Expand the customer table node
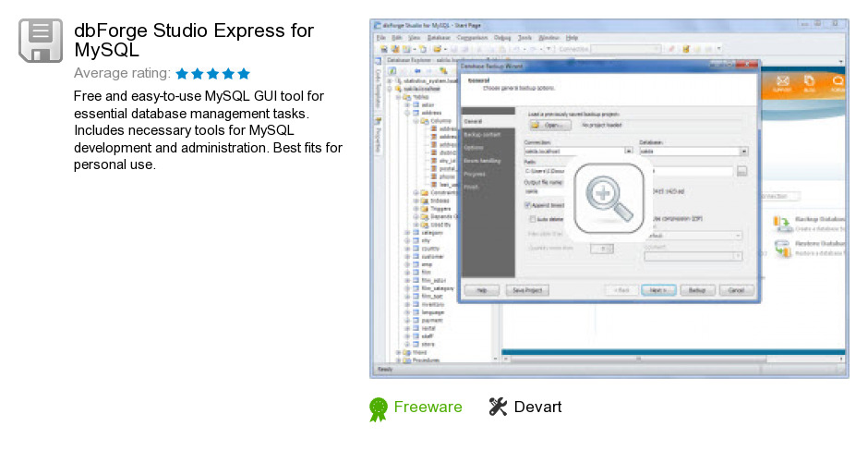Image resolution: width=868 pixels, height=450 pixels. coord(407,257)
